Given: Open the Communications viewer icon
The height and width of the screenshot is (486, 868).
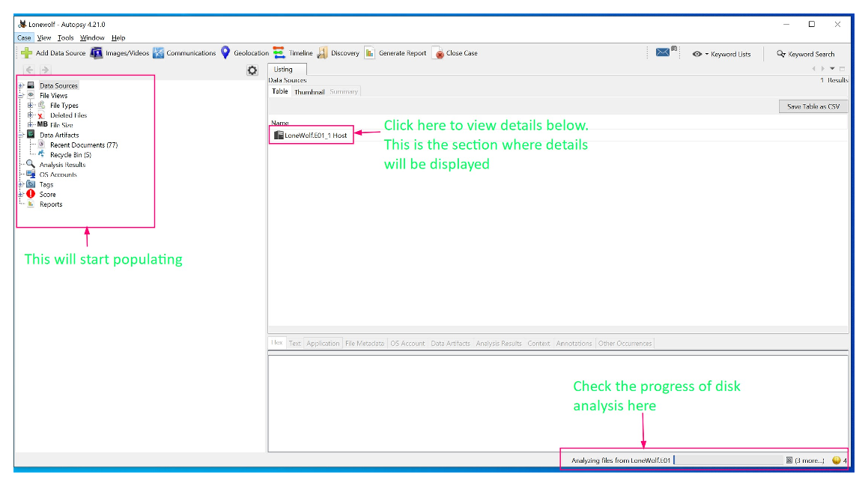Looking at the screenshot, I should click(x=158, y=53).
